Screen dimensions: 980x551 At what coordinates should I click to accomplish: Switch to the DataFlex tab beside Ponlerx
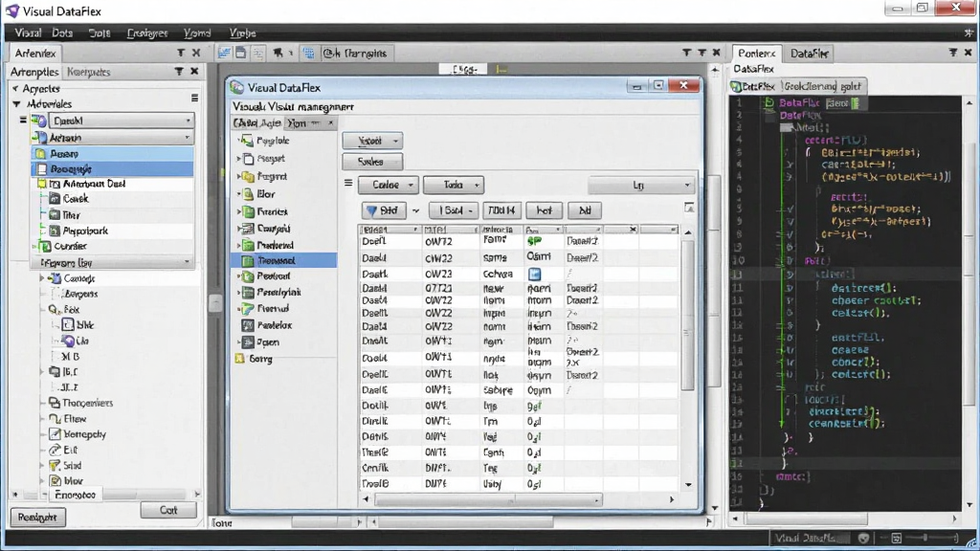tap(809, 54)
